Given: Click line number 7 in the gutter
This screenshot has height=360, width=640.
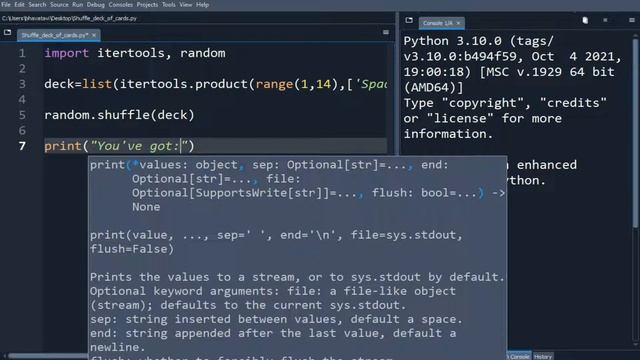Looking at the screenshot, I should (x=22, y=146).
